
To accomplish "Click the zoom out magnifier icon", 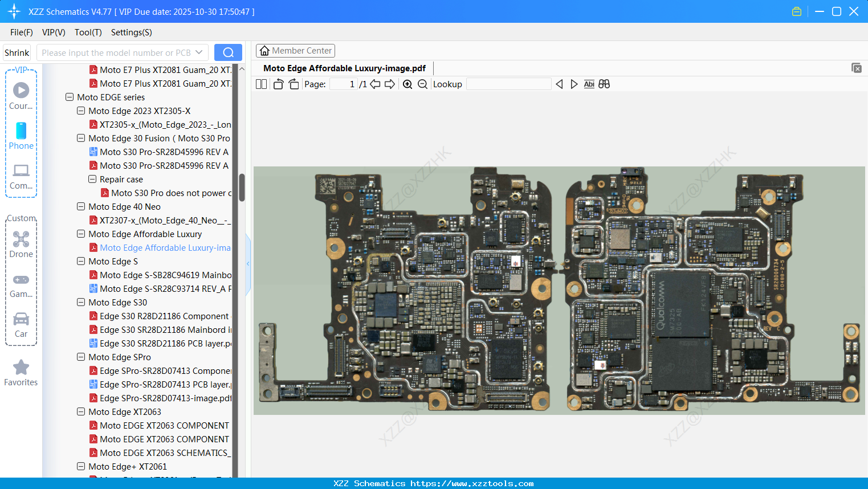I will pos(422,84).
